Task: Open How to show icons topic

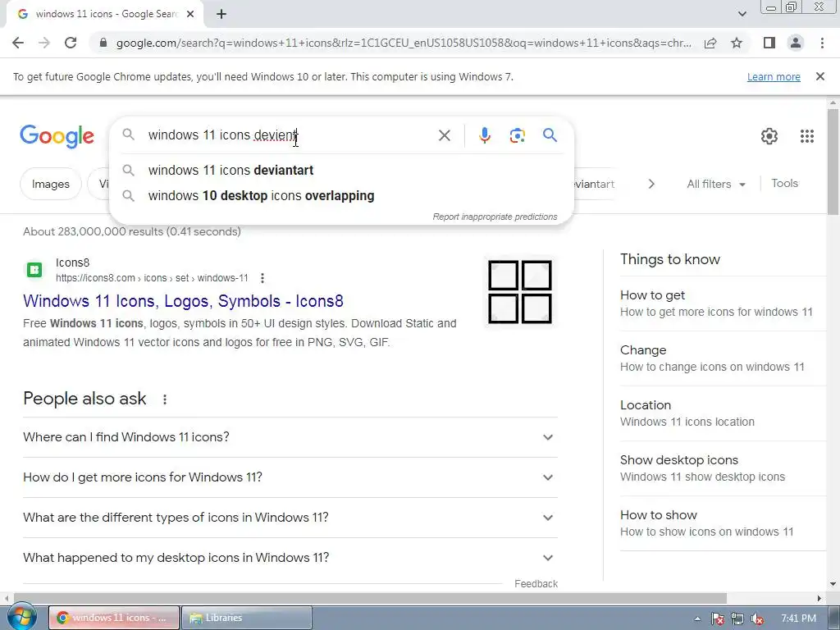Action: tap(724, 523)
